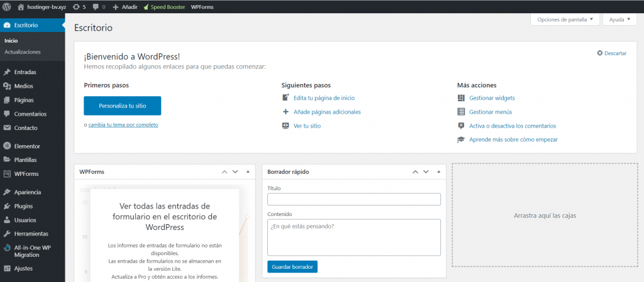Move WPForms panel down with chevron
This screenshot has height=282, width=644.
[x=235, y=171]
